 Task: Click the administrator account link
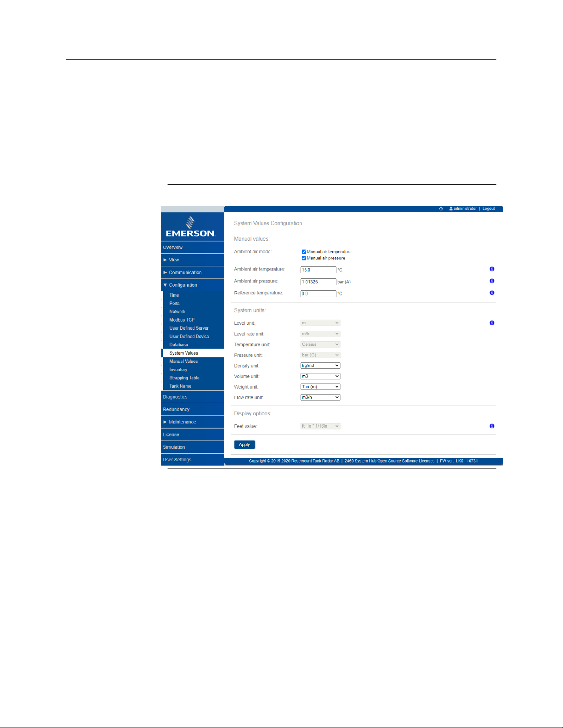(x=465, y=209)
